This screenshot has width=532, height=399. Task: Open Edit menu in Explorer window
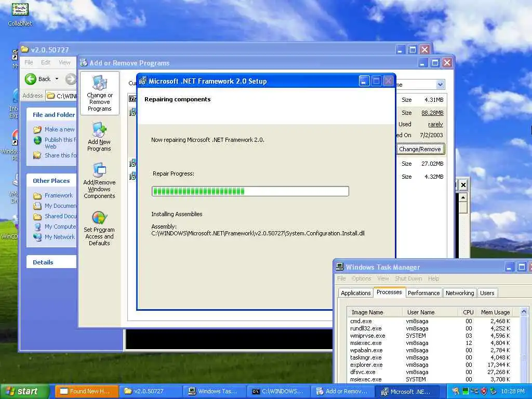pyautogui.click(x=46, y=62)
